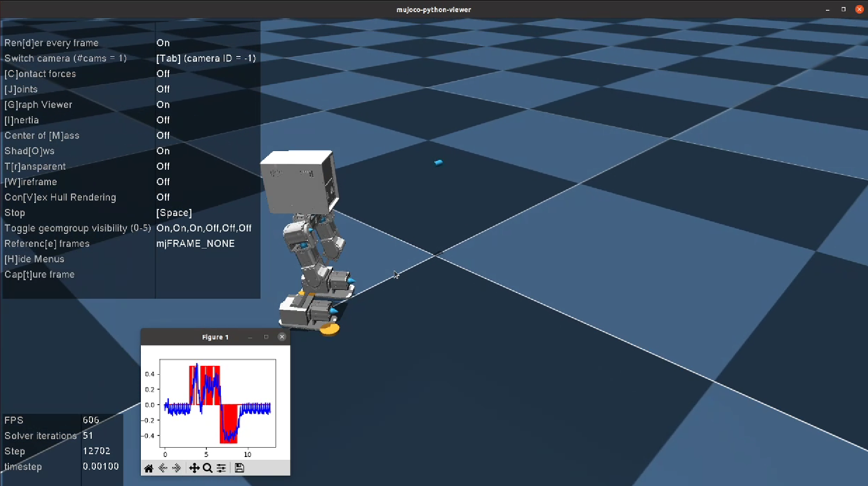Close the Figure 1 window
Image resolution: width=868 pixels, height=486 pixels.
(x=282, y=337)
